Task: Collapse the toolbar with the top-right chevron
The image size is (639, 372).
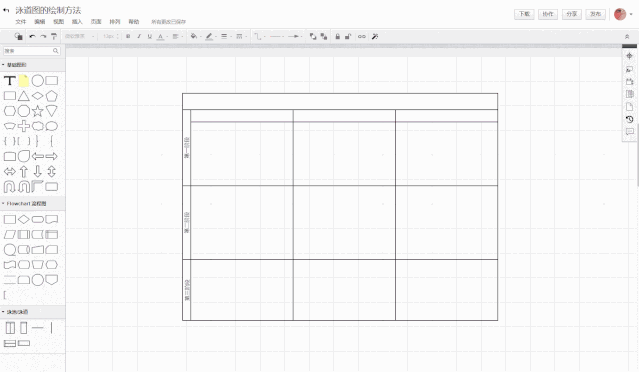Action: coord(627,37)
